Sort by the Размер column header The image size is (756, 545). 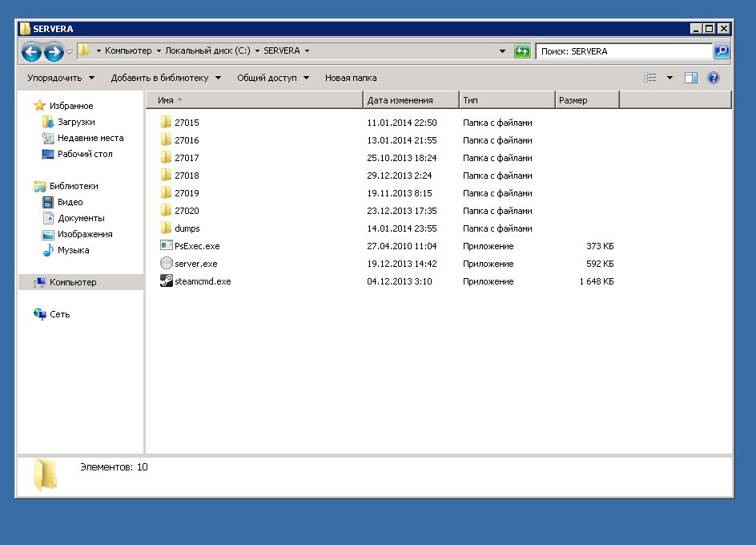click(586, 100)
